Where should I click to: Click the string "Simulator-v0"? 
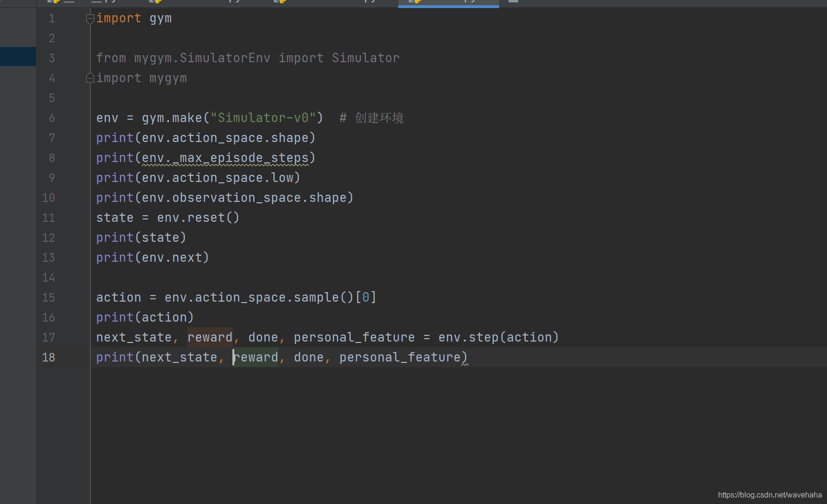263,118
